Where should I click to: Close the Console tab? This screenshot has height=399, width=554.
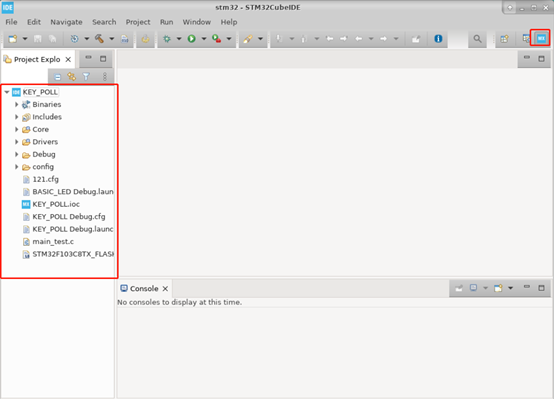pyautogui.click(x=165, y=289)
